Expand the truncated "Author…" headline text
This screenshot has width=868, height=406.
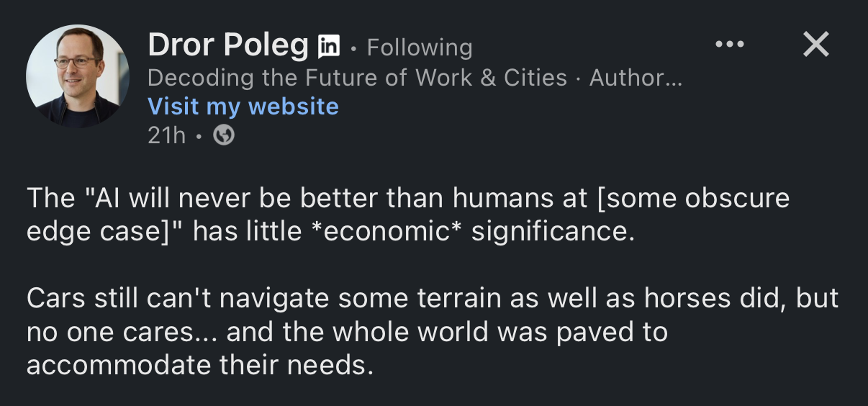635,78
